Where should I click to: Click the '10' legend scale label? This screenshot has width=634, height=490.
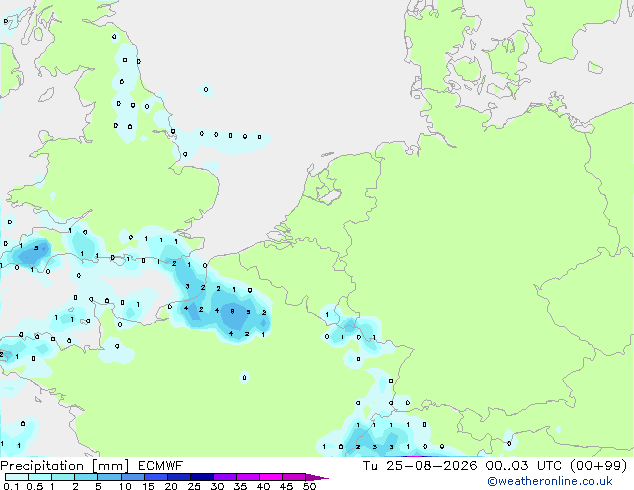click(x=125, y=486)
